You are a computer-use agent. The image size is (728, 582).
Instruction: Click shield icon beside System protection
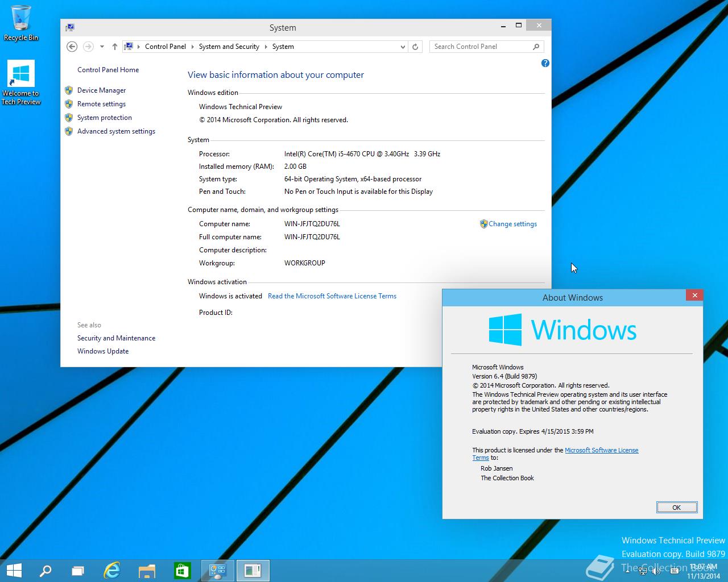click(x=69, y=118)
